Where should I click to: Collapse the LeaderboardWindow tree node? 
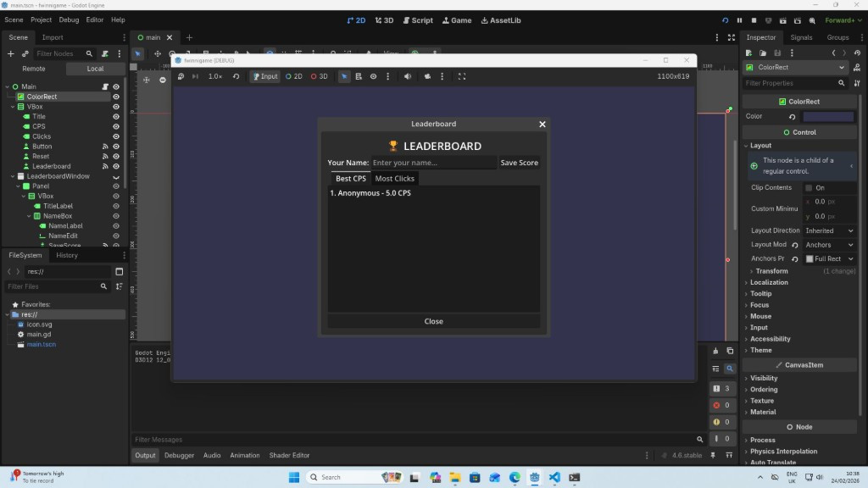8,176
